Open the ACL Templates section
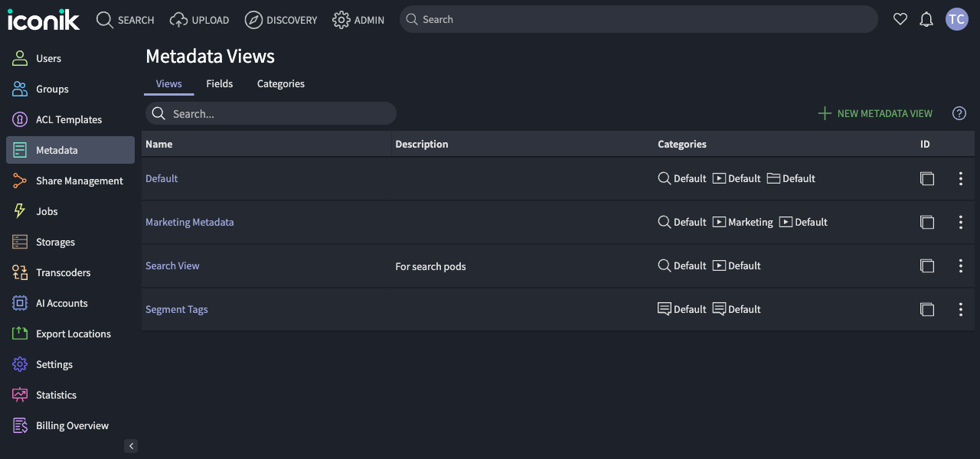 (69, 119)
